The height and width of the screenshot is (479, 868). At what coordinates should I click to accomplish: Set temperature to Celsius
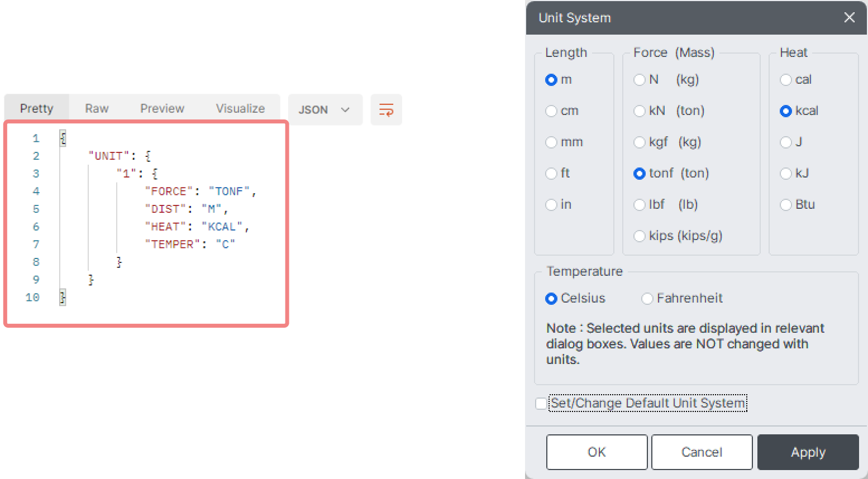tap(551, 299)
